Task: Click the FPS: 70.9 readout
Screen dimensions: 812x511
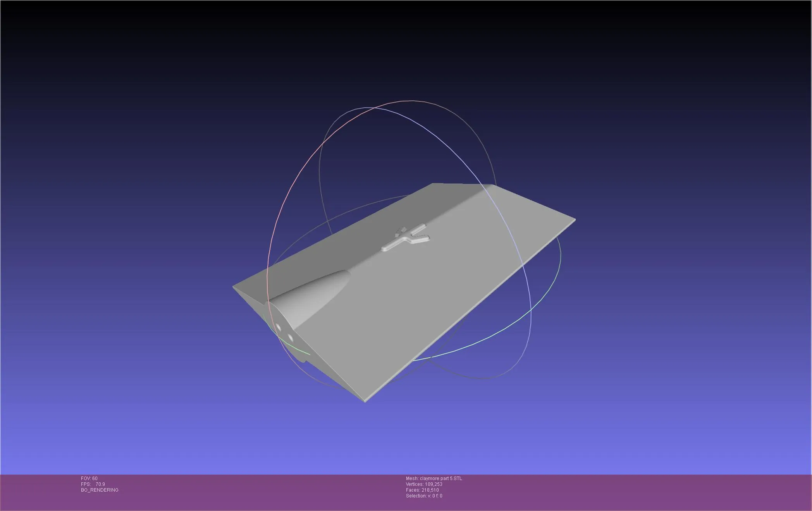Action: (x=93, y=484)
